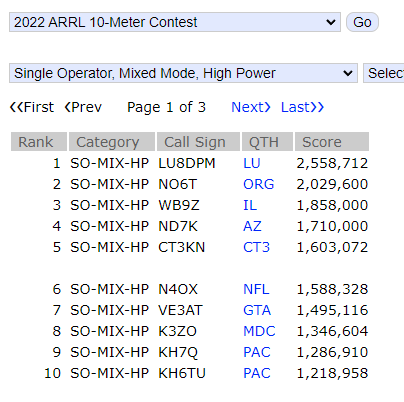Open the MDC QTH link
This screenshot has width=404, height=402.
259,331
